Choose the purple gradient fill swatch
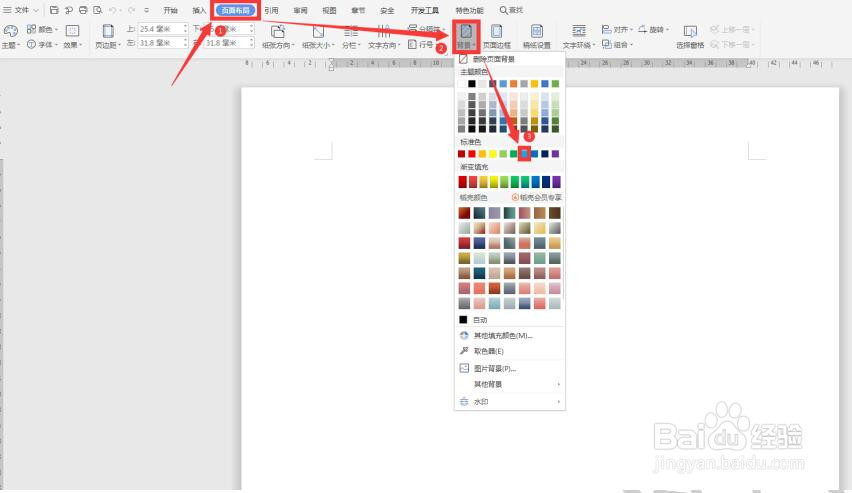 click(556, 182)
